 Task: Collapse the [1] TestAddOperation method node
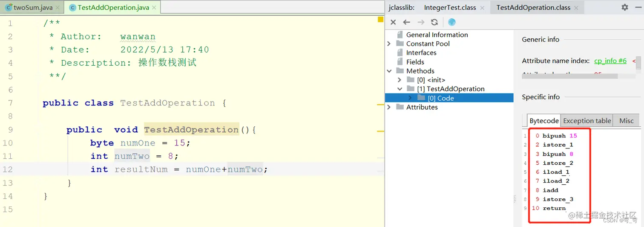[x=400, y=89]
